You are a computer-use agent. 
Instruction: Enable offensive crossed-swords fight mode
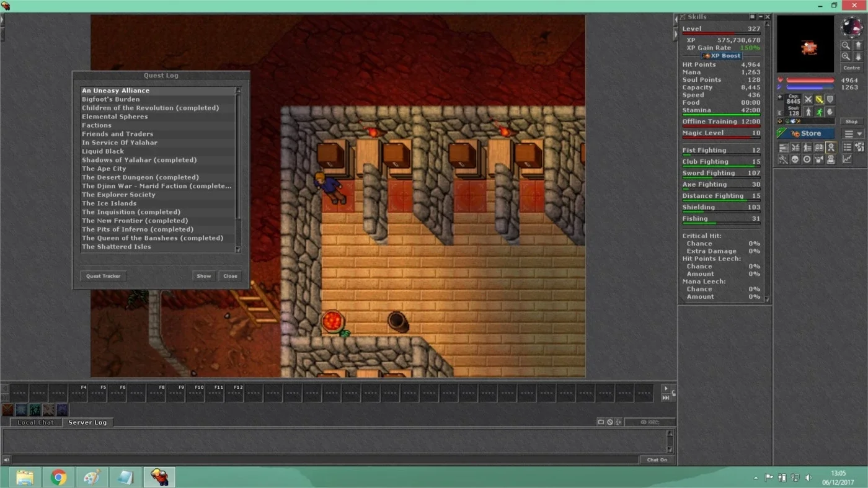point(808,99)
